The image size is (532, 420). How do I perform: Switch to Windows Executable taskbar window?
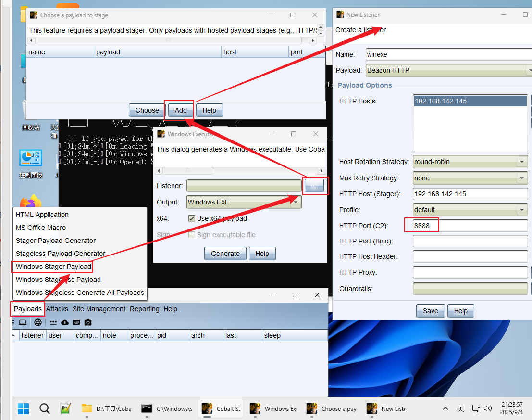pyautogui.click(x=273, y=408)
